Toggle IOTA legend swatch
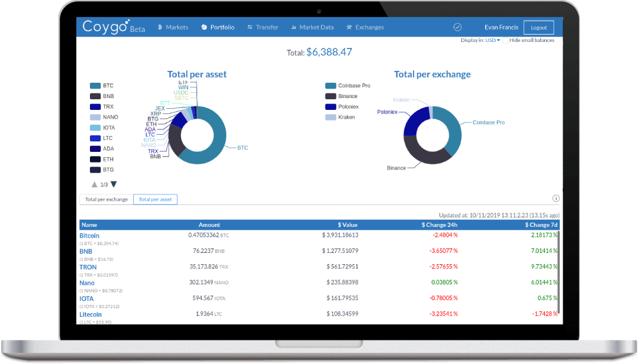 (x=95, y=128)
